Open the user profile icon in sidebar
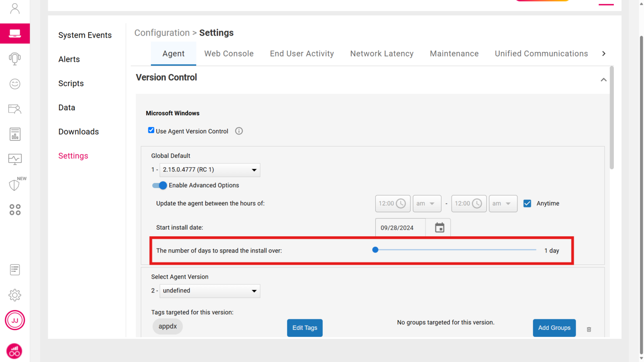Screen dimensions: 644x362 click(15, 8)
